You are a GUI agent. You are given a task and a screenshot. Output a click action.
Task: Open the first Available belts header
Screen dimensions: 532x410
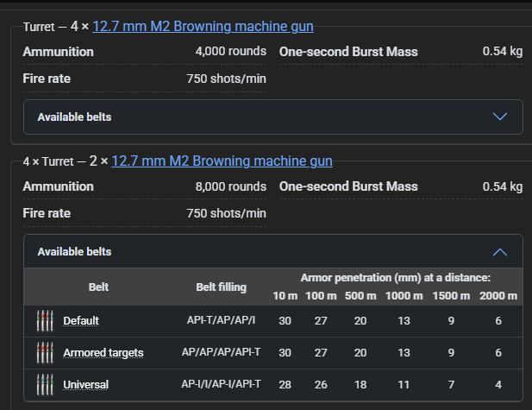[x=273, y=117]
